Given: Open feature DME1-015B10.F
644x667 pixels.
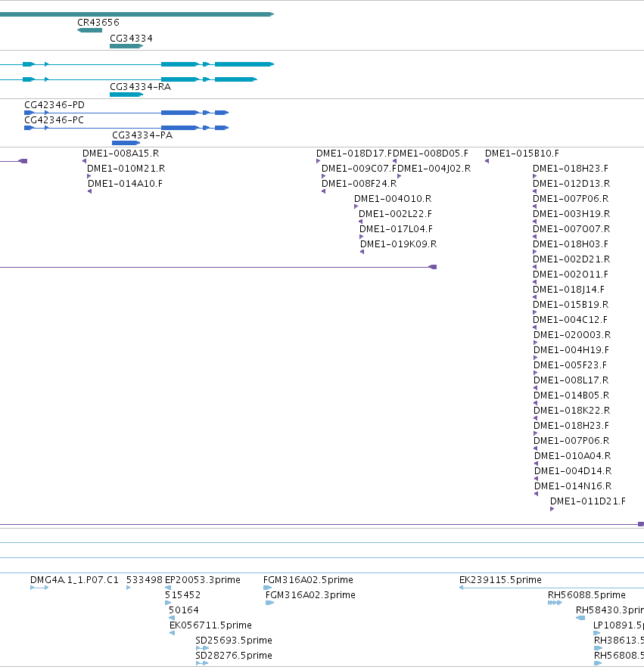Looking at the screenshot, I should [522, 154].
